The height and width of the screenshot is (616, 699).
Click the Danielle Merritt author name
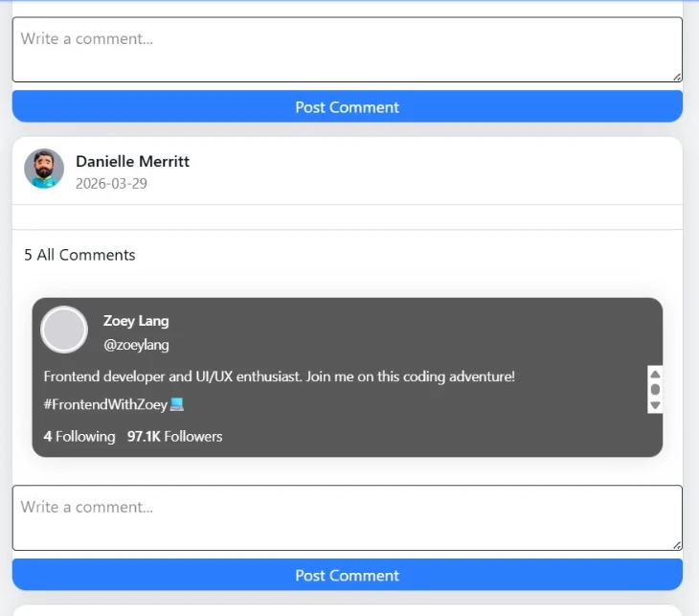point(132,162)
